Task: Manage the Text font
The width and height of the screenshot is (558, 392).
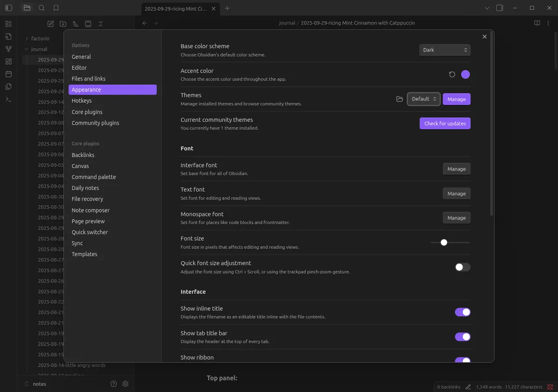Action: 457,193
